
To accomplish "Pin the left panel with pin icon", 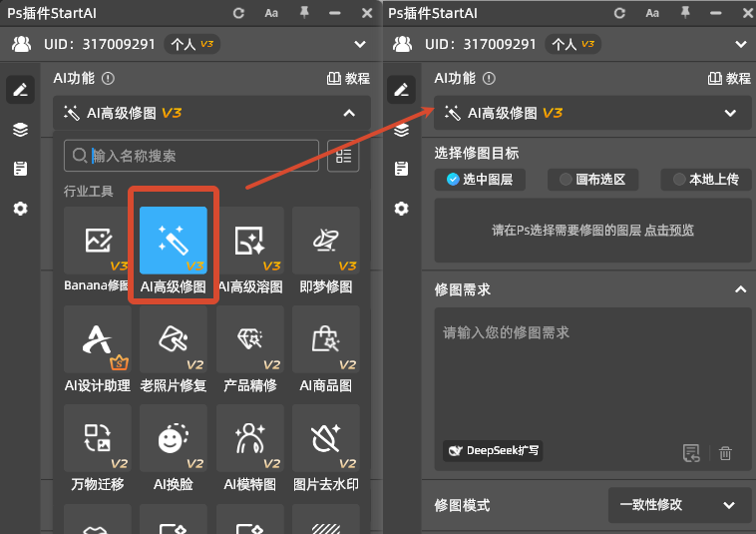I will (304, 12).
